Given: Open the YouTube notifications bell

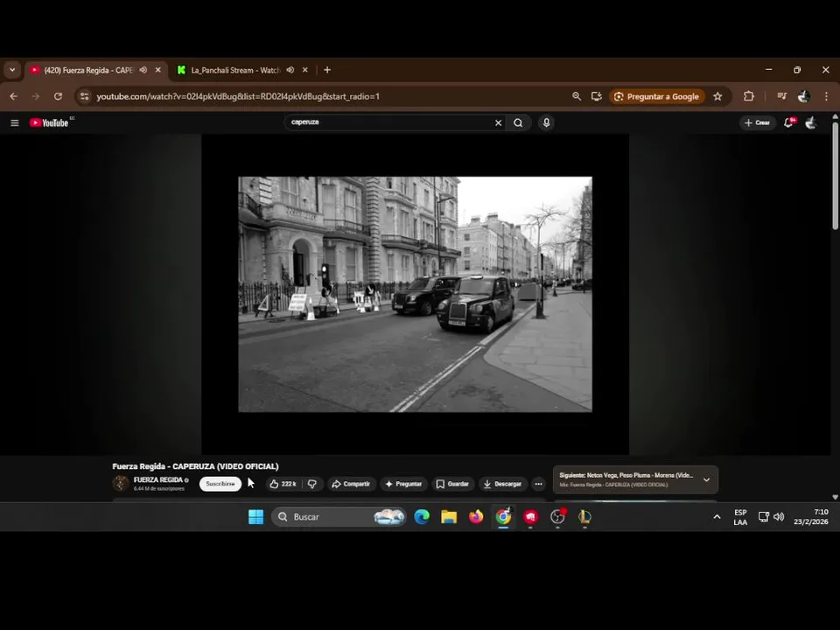Looking at the screenshot, I should pos(788,122).
